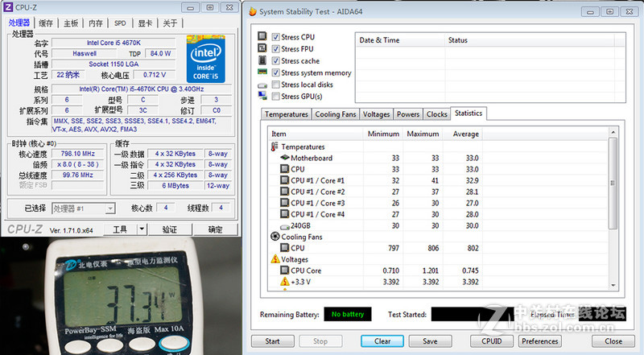
Task: Open the 工具 tools dropdown arrow
Action: tap(142, 229)
